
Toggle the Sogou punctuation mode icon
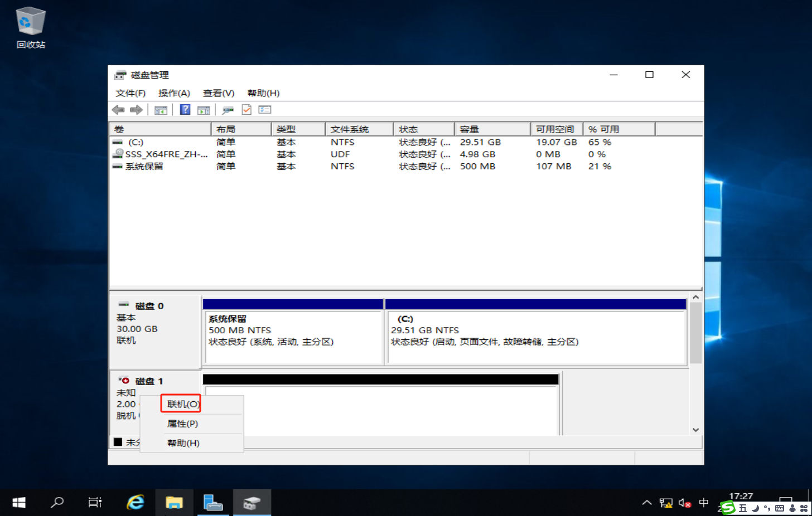[767, 508]
